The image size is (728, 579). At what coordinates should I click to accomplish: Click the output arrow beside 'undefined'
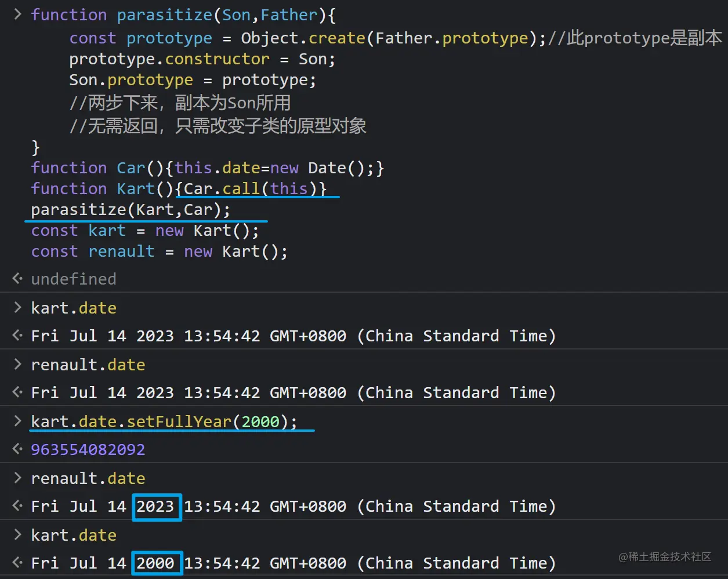click(17, 279)
